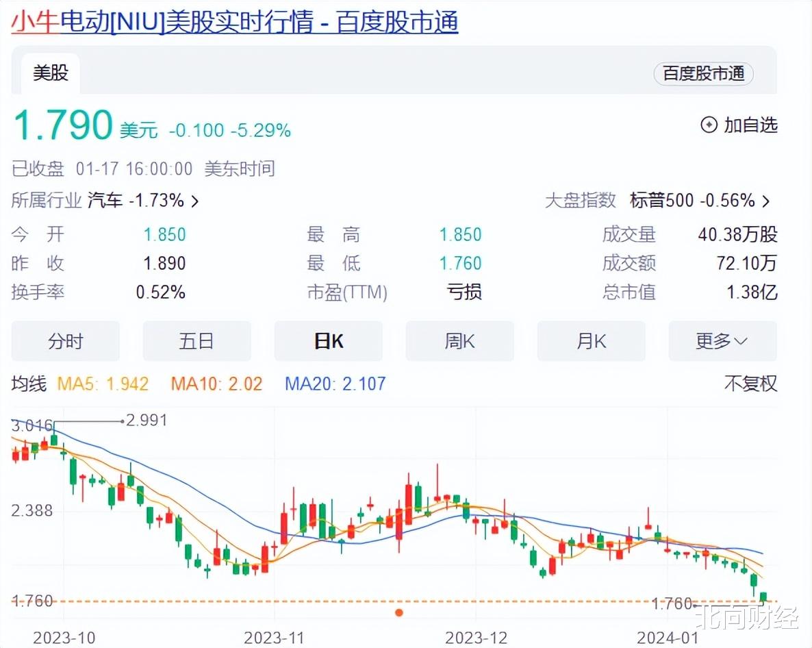812x648 pixels.
Task: Select the 月K chart tab
Action: tap(592, 341)
